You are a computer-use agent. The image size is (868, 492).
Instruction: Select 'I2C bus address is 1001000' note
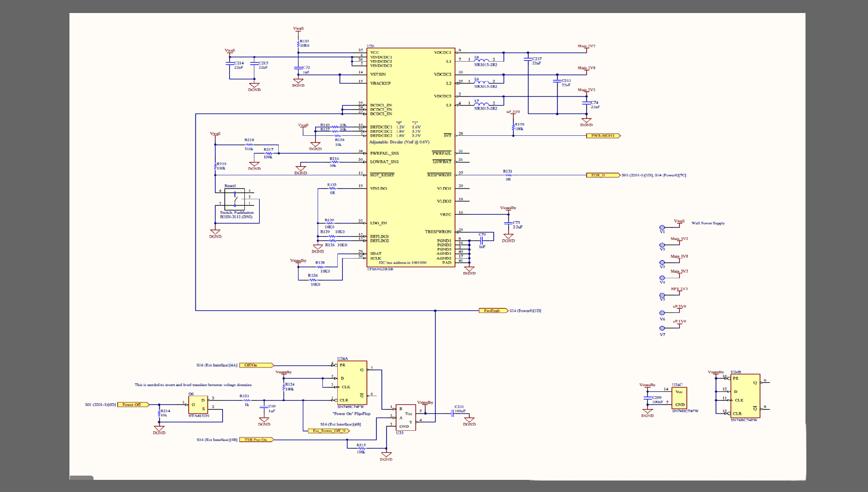pyautogui.click(x=402, y=262)
